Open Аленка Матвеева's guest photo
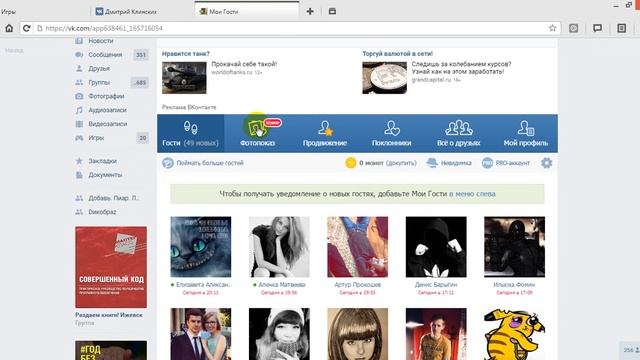 (279, 247)
